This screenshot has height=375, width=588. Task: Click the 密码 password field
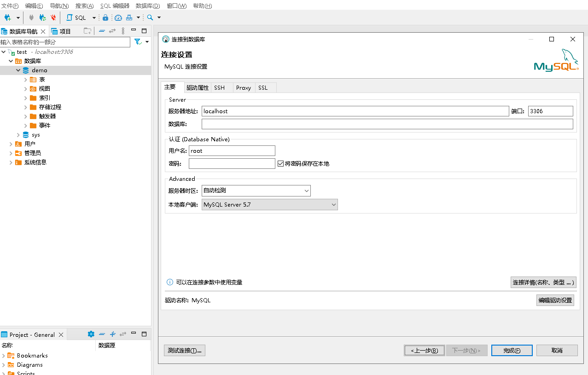[x=232, y=163]
